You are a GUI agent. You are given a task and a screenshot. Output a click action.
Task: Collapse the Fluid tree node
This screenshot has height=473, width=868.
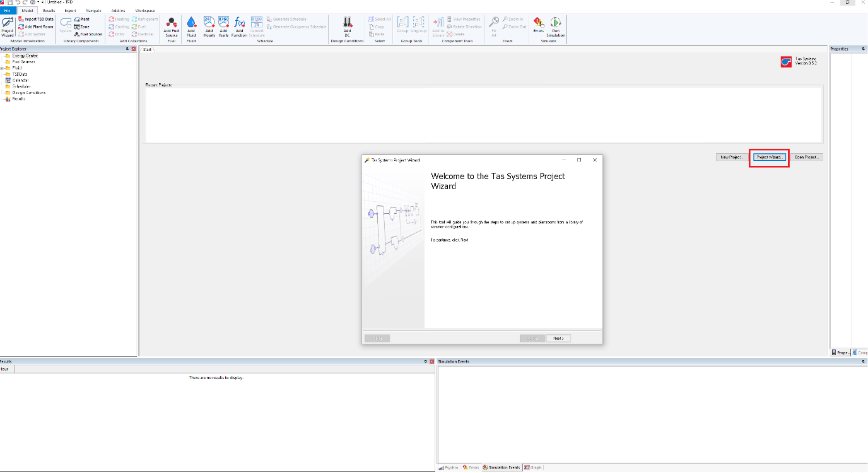2,68
